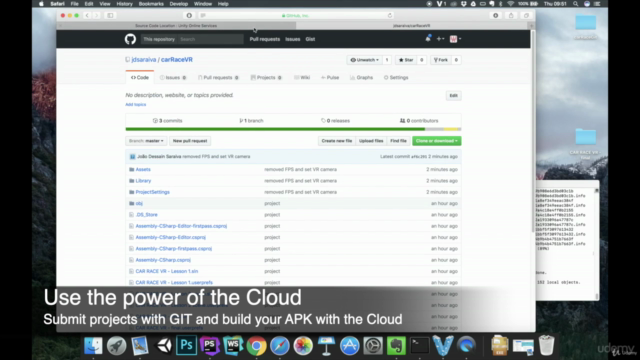
Task: Click the GitHub search input field
Action: [211, 39]
